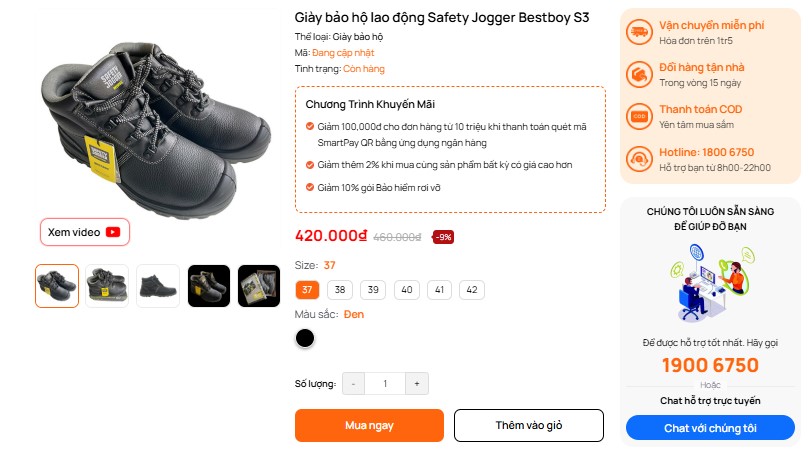808x454 pixels.
Task: Increase quantity with plus button
Action: [x=417, y=383]
